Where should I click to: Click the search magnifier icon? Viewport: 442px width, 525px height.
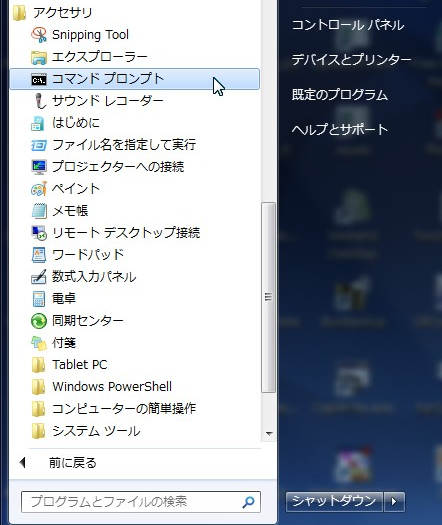pos(248,502)
